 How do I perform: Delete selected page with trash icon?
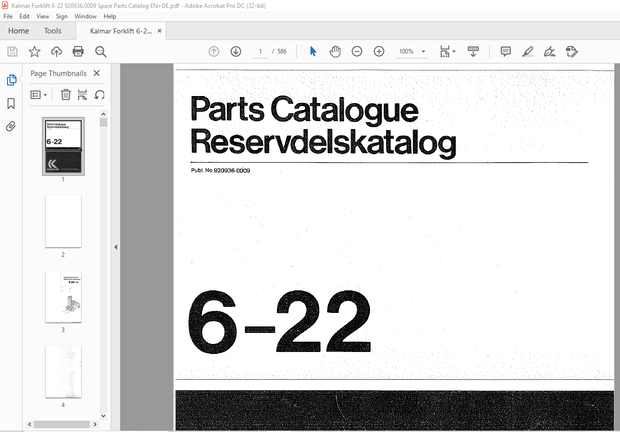tap(66, 95)
